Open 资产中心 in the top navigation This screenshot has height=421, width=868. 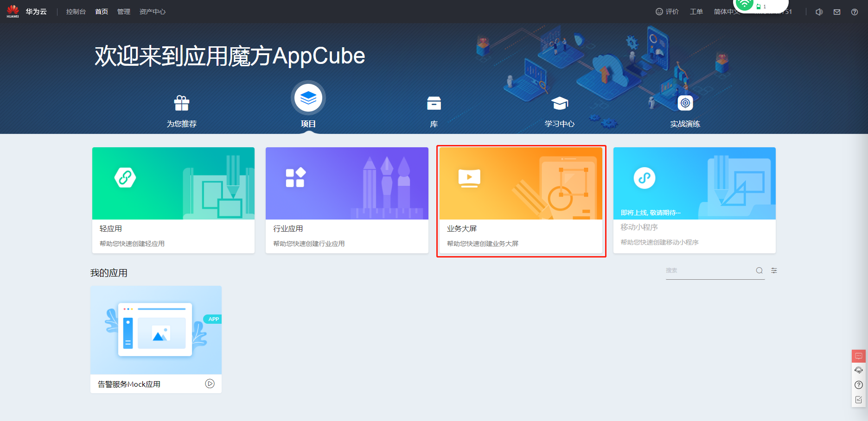(153, 12)
